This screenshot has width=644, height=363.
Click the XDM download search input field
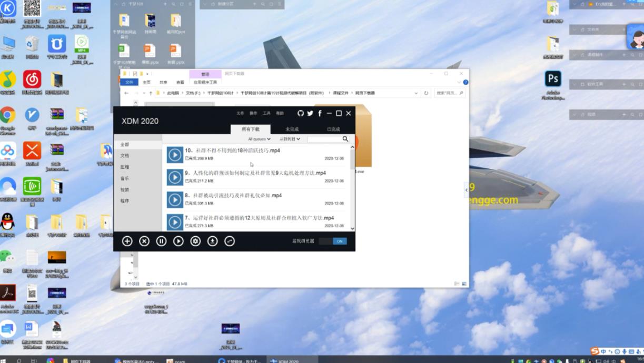(x=324, y=139)
